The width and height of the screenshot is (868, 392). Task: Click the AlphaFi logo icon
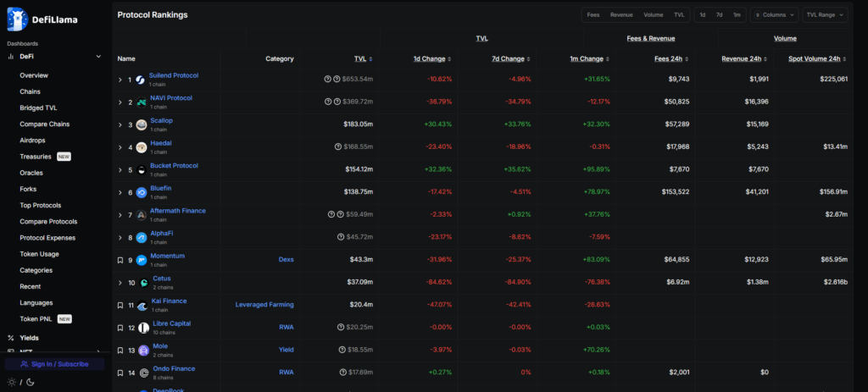(142, 238)
